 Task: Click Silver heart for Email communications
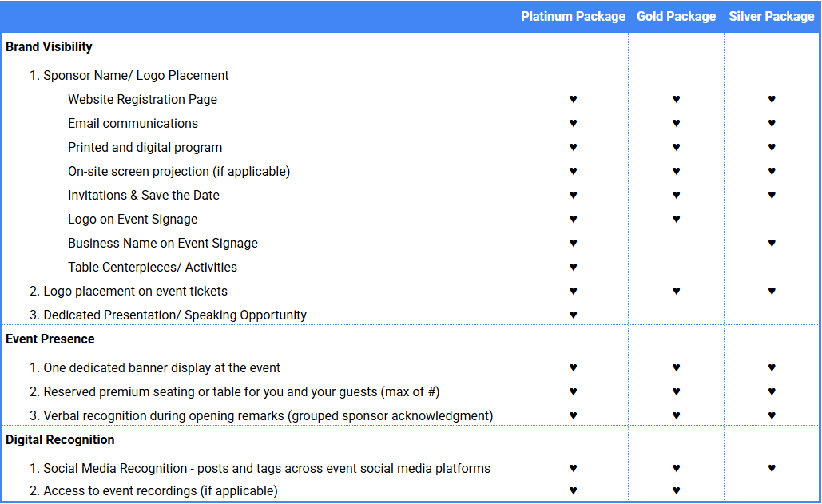point(772,123)
